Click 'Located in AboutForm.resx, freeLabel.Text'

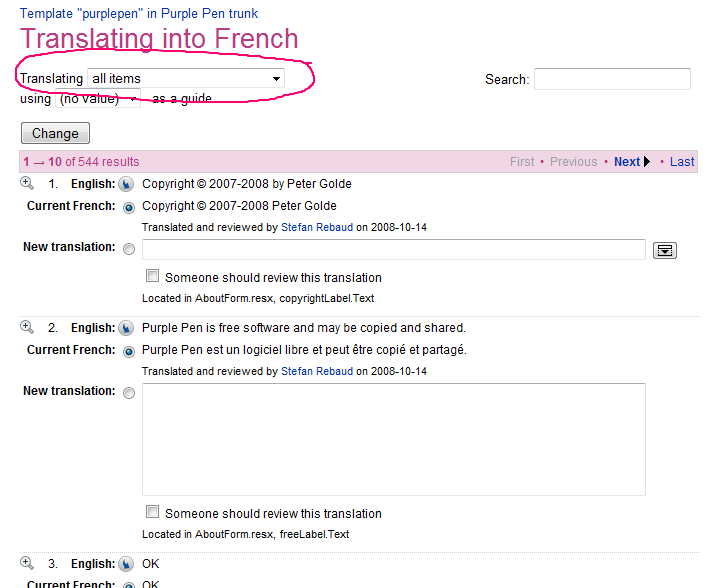pyautogui.click(x=246, y=534)
